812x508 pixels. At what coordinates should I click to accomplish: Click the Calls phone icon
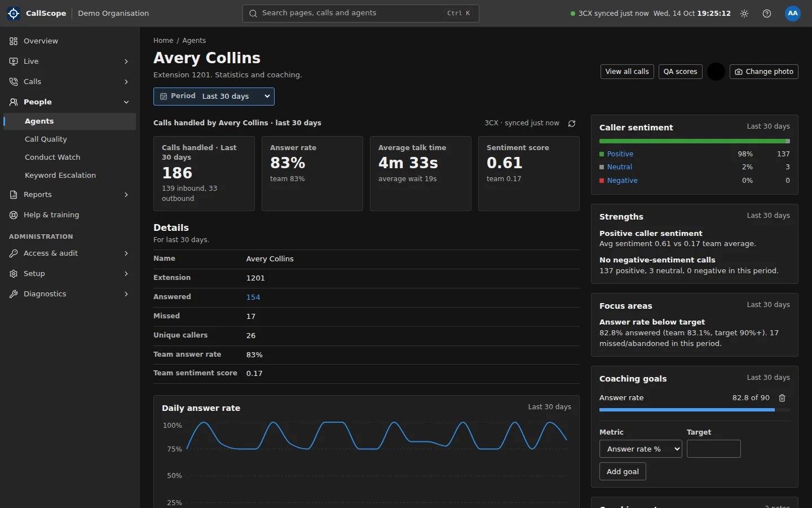pos(14,82)
